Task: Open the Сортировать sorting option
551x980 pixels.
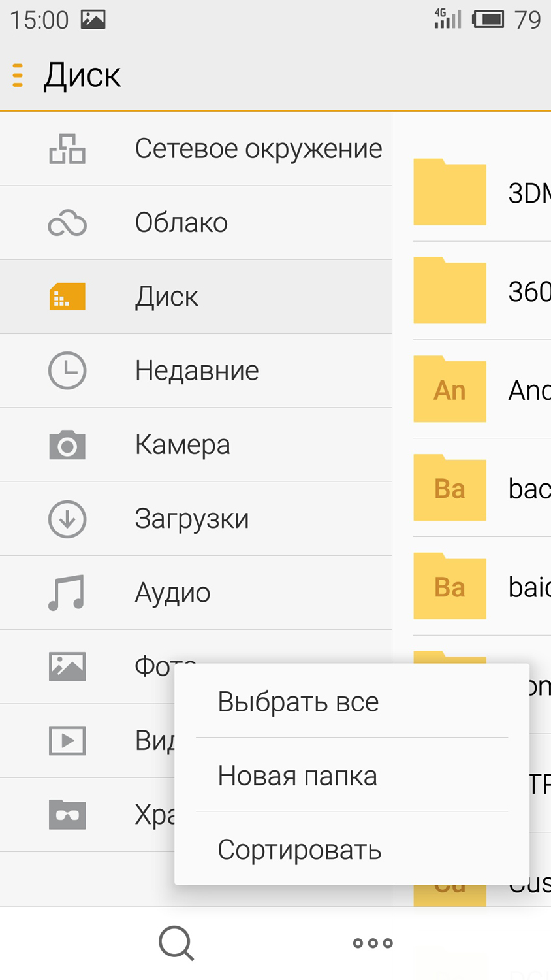Action: pos(300,849)
